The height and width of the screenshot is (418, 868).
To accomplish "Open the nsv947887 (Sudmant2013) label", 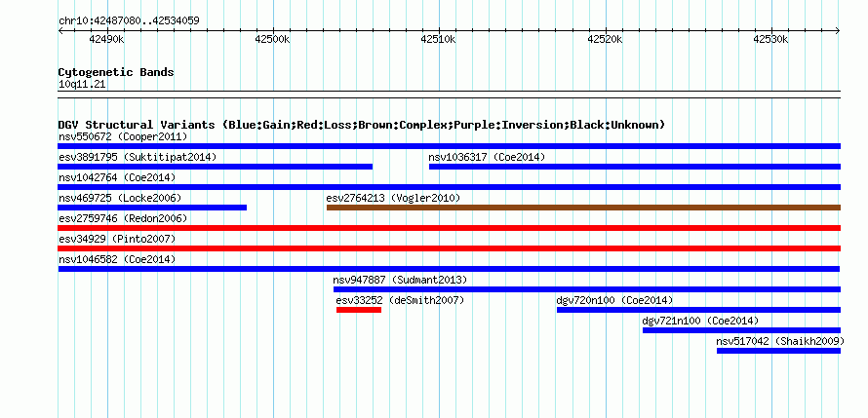I will tap(400, 280).
